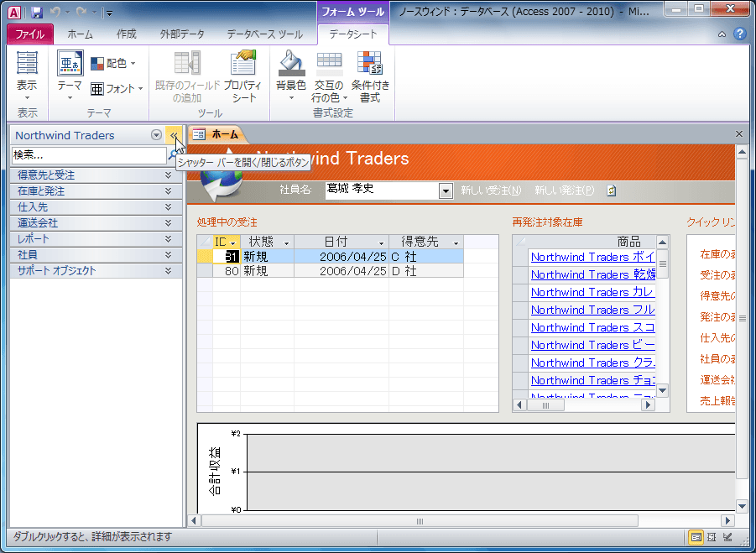Switch to Form view from status bar
Viewport: 756px width, 553px height.
pyautogui.click(x=696, y=537)
